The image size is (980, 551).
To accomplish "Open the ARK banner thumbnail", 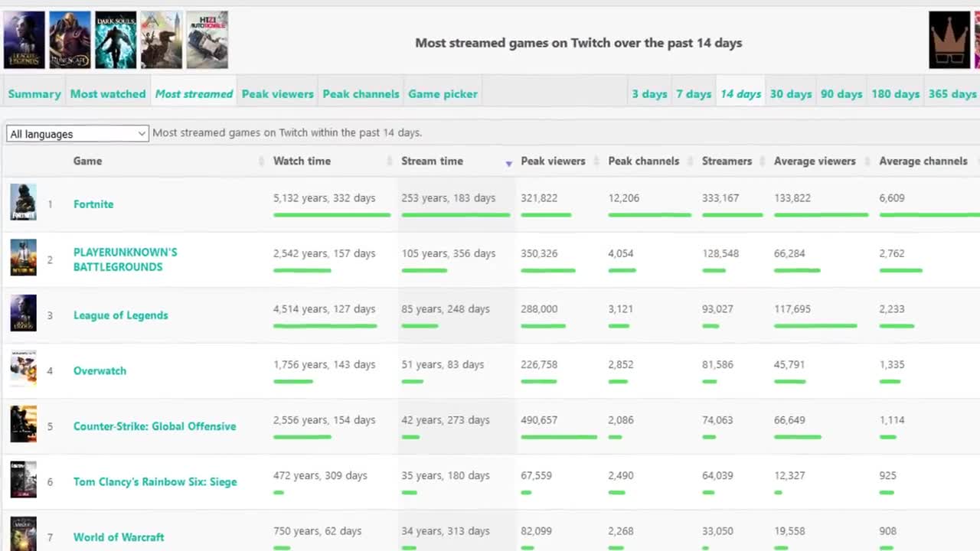I will point(162,40).
